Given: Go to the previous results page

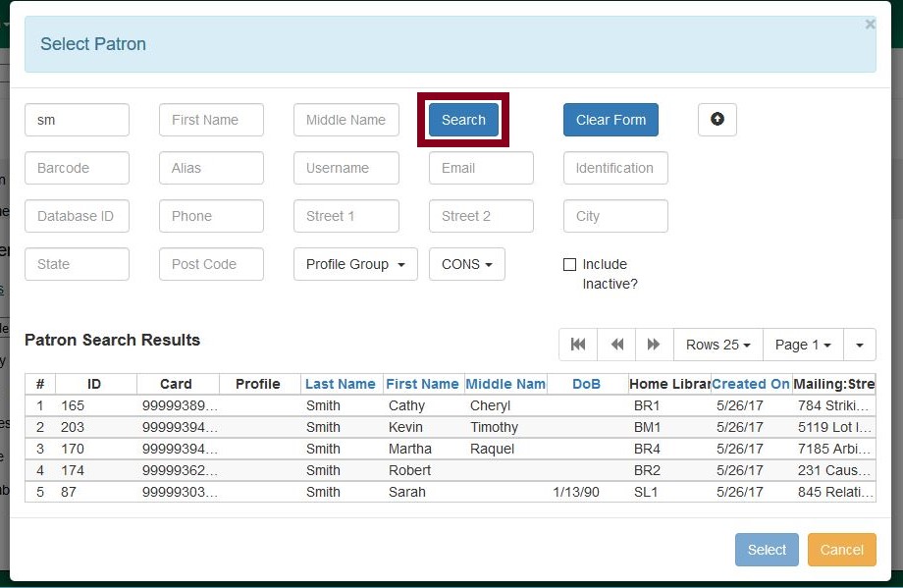Looking at the screenshot, I should coord(616,344).
